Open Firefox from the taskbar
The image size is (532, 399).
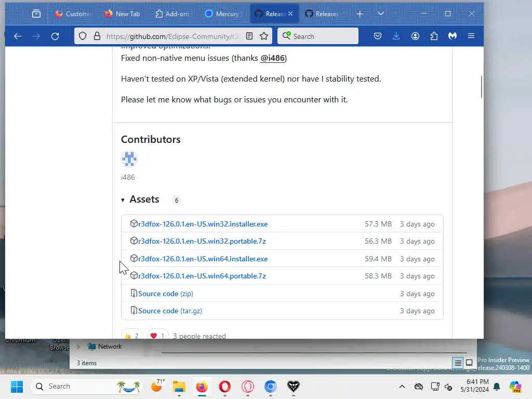coord(202,387)
